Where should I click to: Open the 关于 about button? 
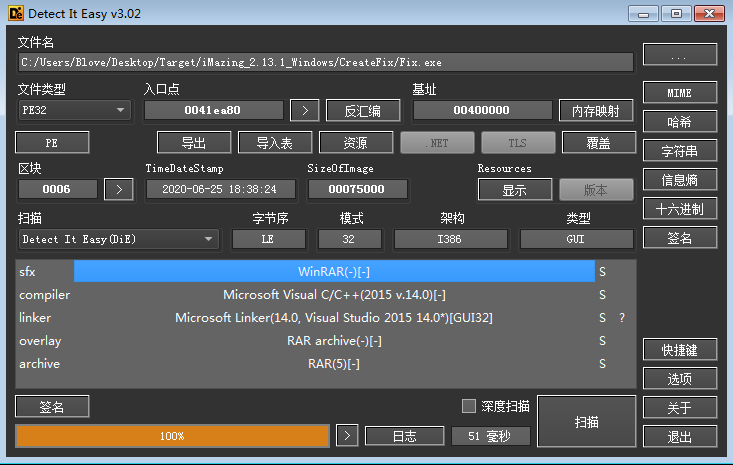pyautogui.click(x=680, y=408)
